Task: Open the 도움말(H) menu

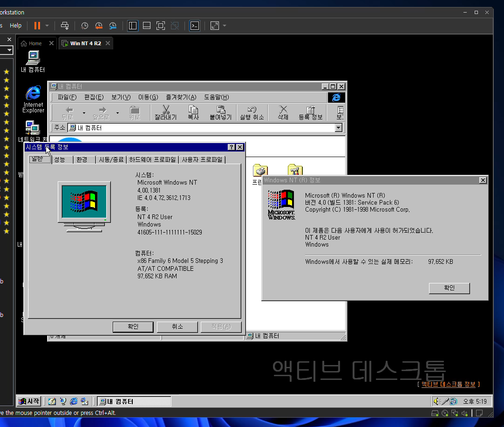Action: [216, 97]
